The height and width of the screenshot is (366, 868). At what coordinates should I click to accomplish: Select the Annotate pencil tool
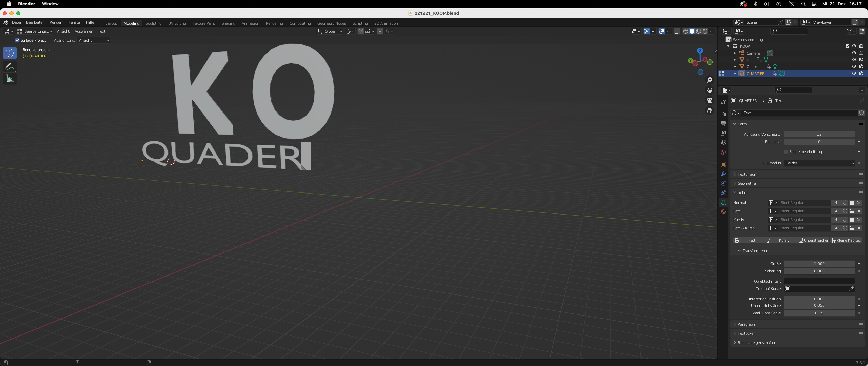click(9, 66)
